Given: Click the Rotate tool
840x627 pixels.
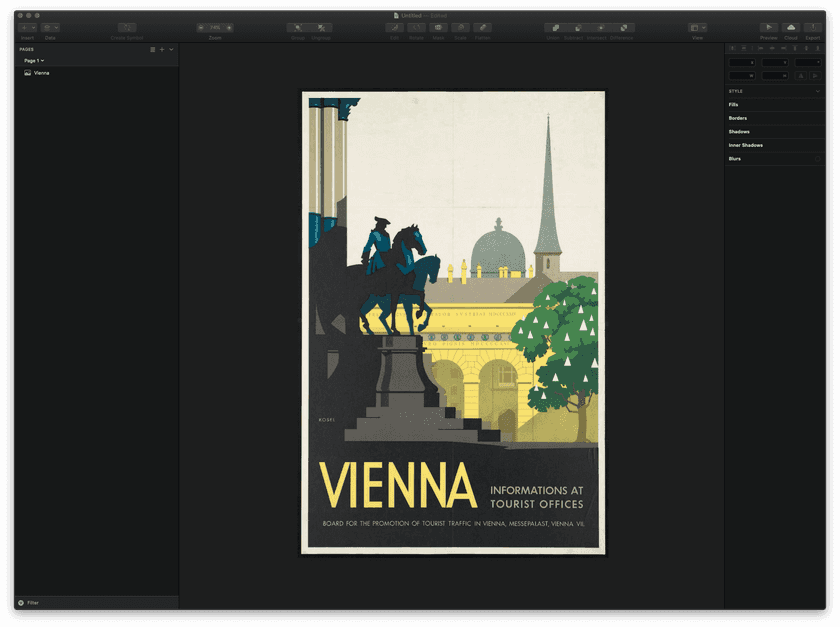Looking at the screenshot, I should click(417, 27).
